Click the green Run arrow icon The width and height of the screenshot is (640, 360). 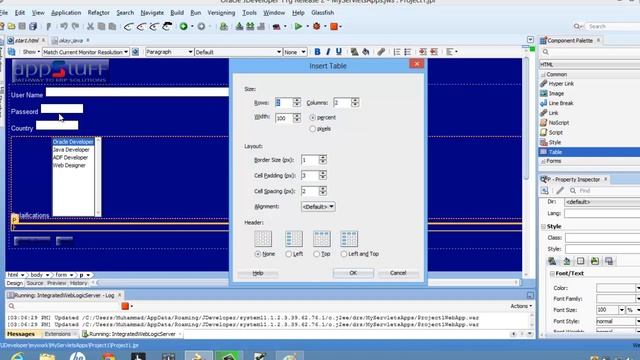pos(298,27)
